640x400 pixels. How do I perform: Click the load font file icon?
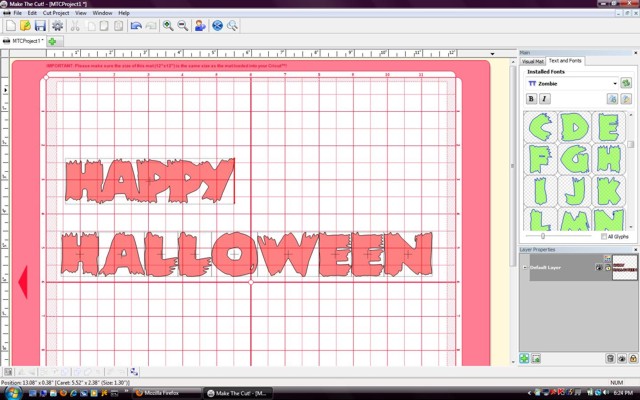(x=612, y=98)
